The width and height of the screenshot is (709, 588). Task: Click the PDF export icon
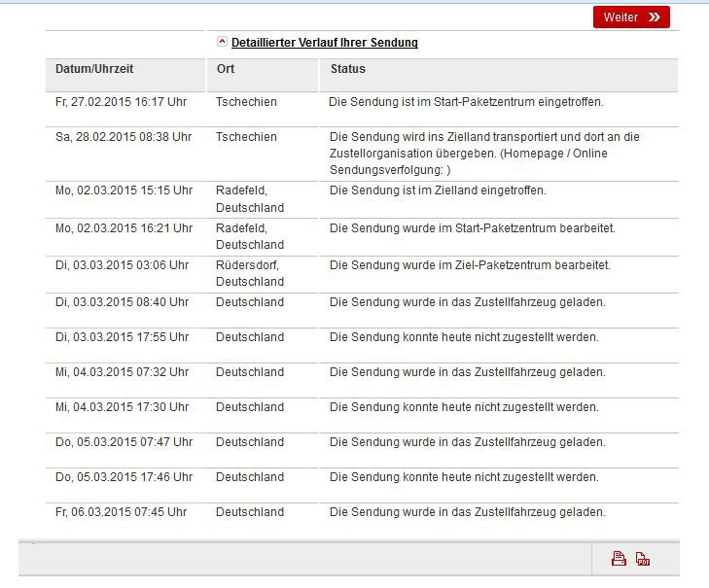[x=643, y=559]
